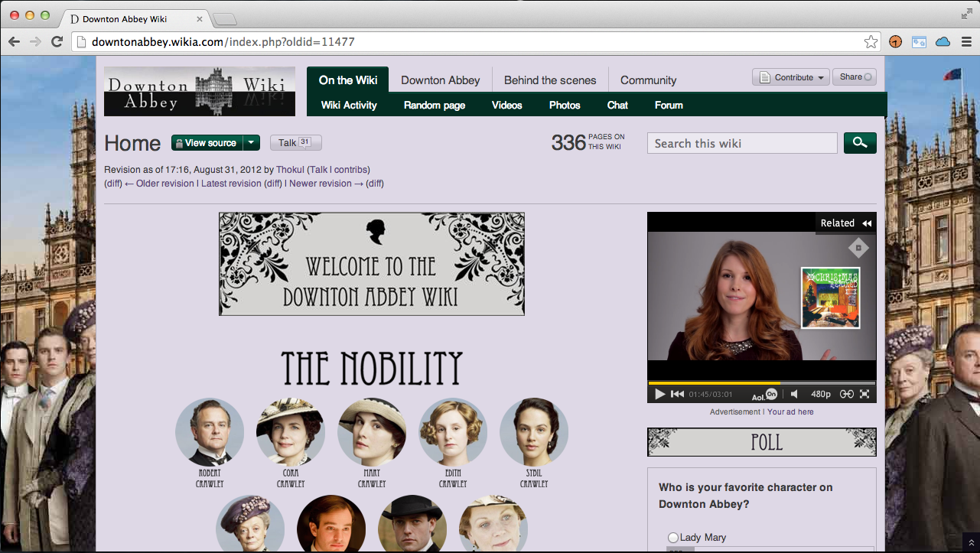
Task: Go to the Newer revision link
Action: pyautogui.click(x=321, y=184)
